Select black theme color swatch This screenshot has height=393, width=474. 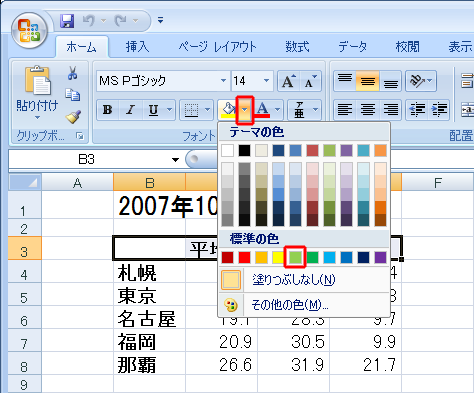244,150
